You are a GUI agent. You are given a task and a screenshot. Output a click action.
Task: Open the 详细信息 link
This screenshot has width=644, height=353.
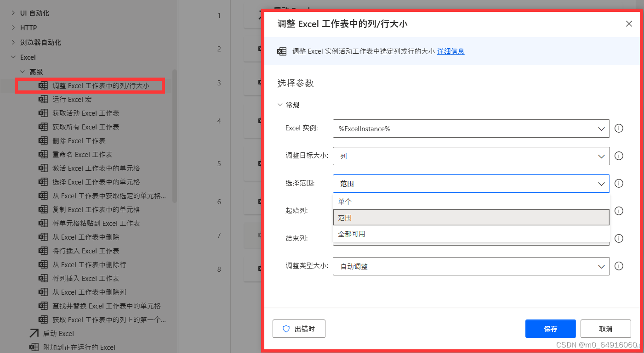tap(450, 51)
